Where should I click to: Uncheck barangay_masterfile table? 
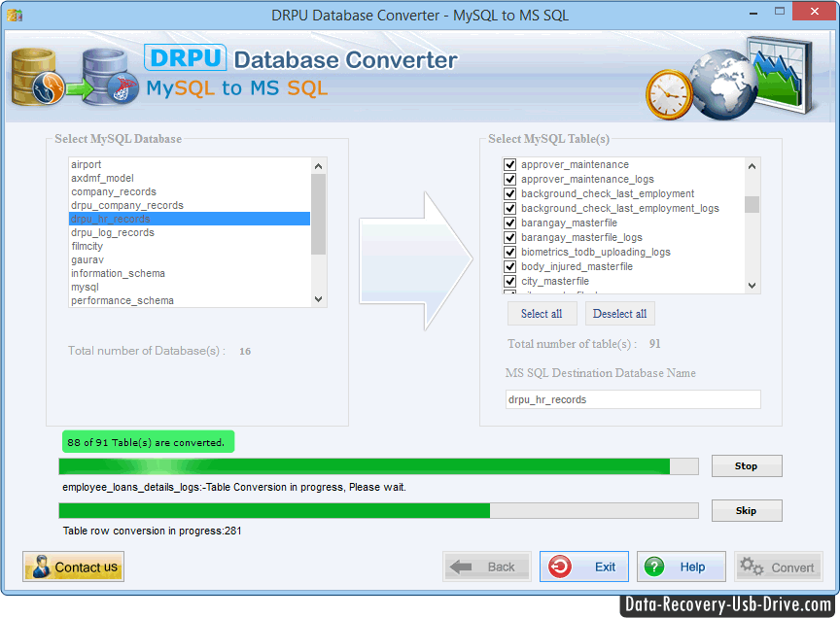pyautogui.click(x=510, y=223)
